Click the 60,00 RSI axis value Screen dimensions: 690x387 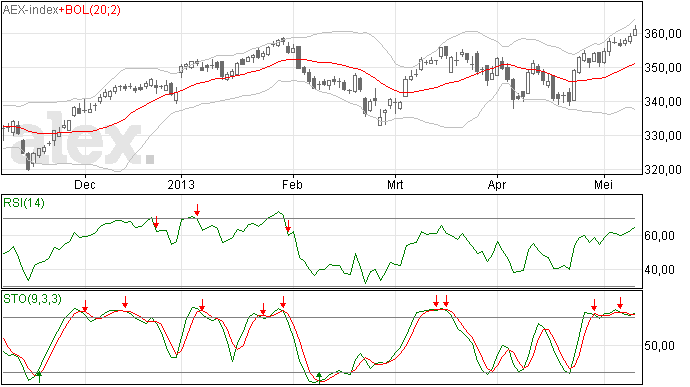coord(659,236)
